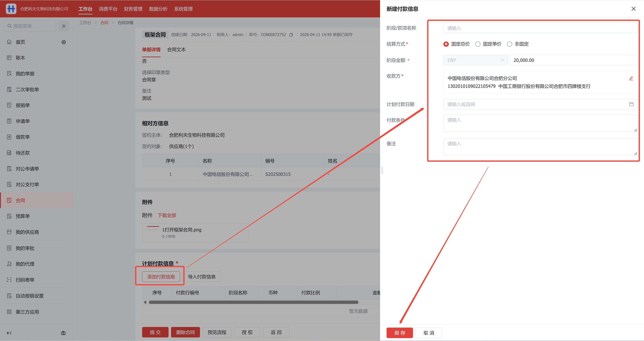Select the 固定单价 radio option
644x341 pixels.
478,44
